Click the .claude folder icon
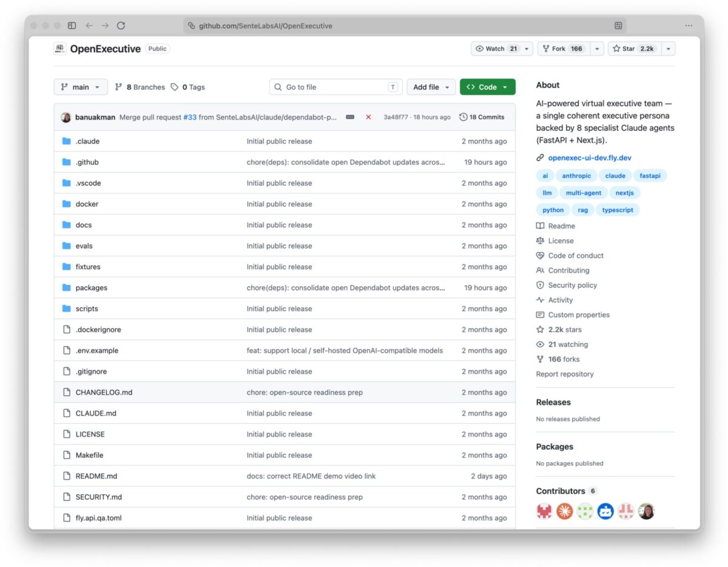The image size is (728, 567). click(x=66, y=141)
